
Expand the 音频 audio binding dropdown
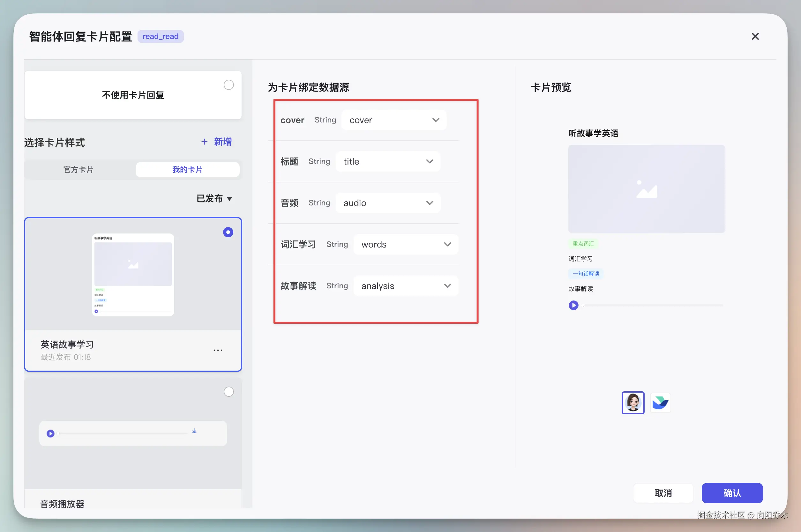[388, 203]
